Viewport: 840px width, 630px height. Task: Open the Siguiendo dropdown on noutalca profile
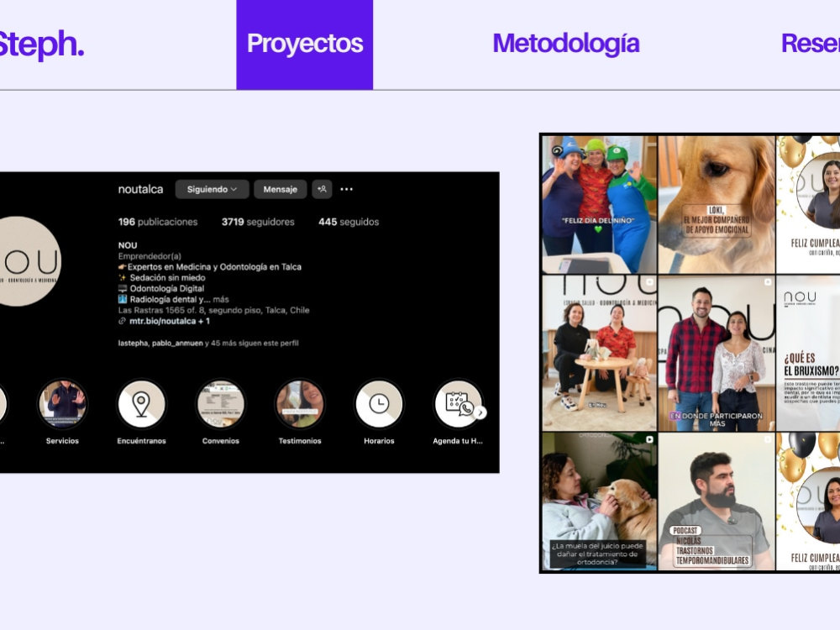(x=212, y=189)
